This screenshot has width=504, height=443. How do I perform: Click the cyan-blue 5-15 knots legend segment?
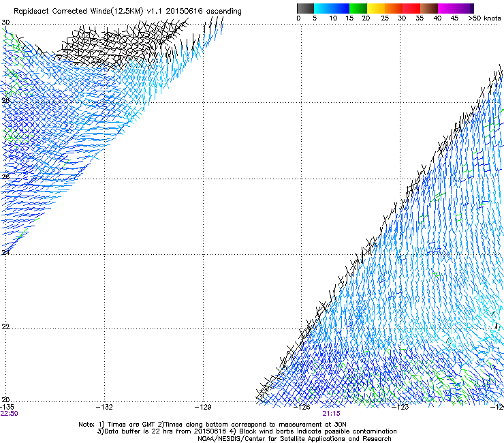click(x=332, y=8)
